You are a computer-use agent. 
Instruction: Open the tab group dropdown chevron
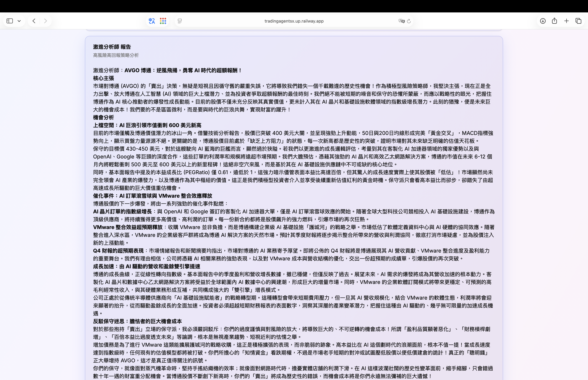coord(19,21)
